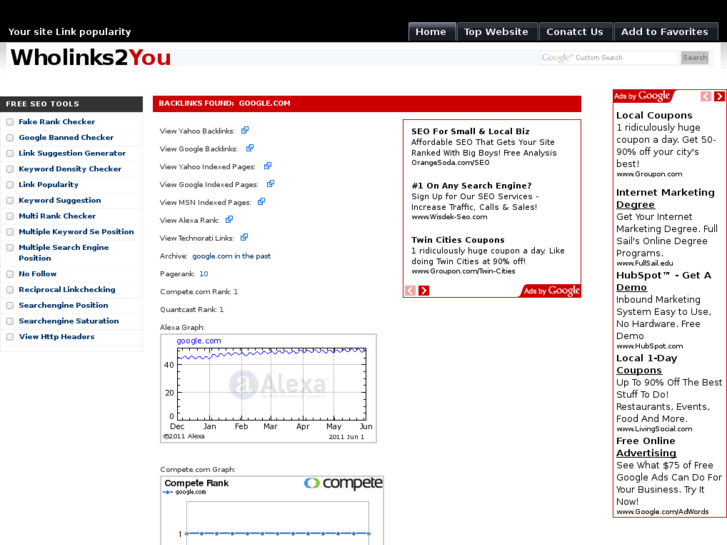The width and height of the screenshot is (727, 545).
Task: Open Fake Rank Checker tool
Action: point(57,122)
